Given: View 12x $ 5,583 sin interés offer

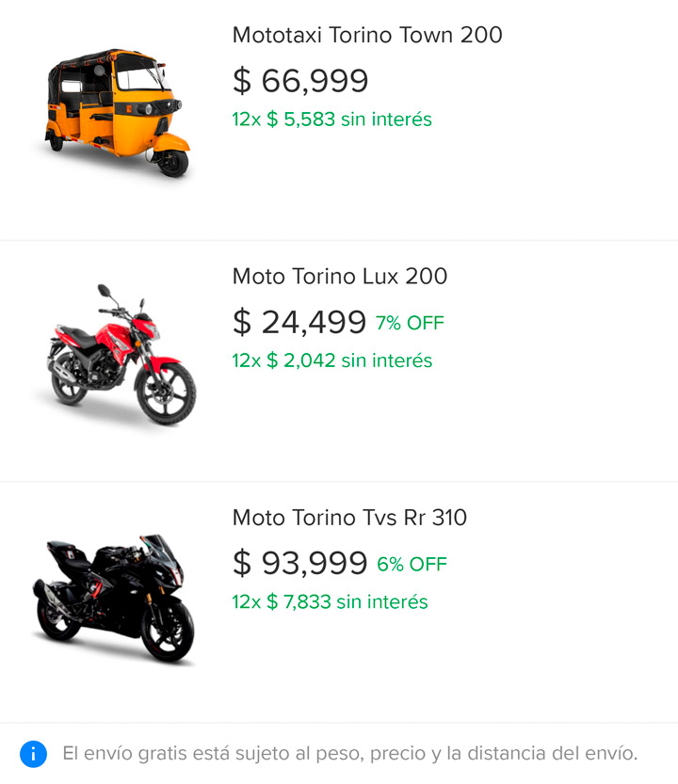Looking at the screenshot, I should (331, 120).
